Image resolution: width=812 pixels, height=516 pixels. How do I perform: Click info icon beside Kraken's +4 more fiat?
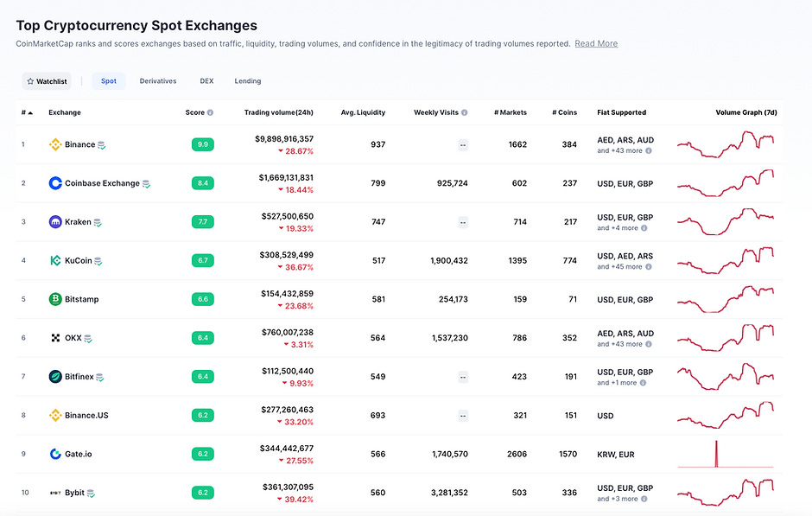point(644,228)
